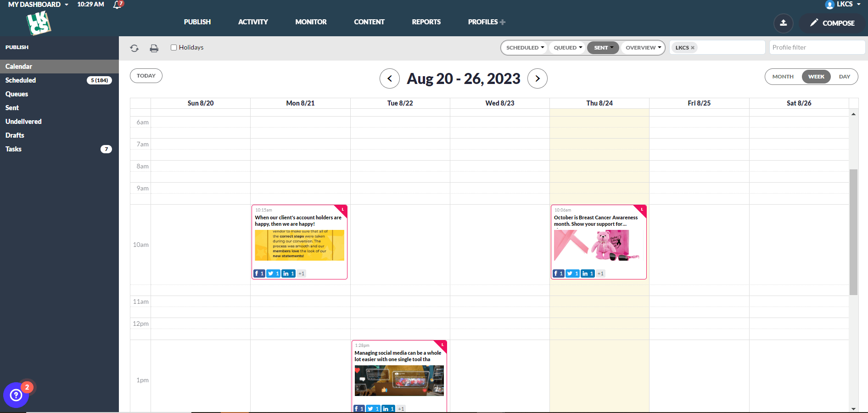This screenshot has width=868, height=413.
Task: Click the Twitter icon on Thursday's post
Action: (x=572, y=273)
